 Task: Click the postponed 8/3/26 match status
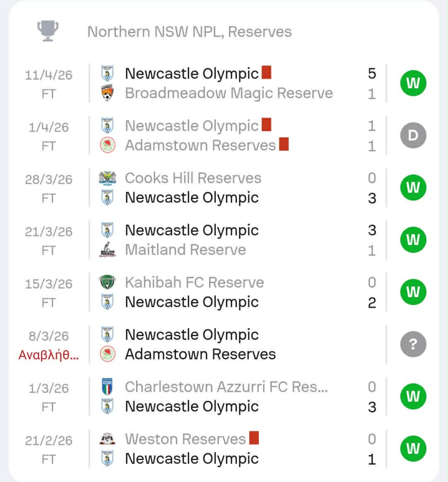click(x=49, y=355)
